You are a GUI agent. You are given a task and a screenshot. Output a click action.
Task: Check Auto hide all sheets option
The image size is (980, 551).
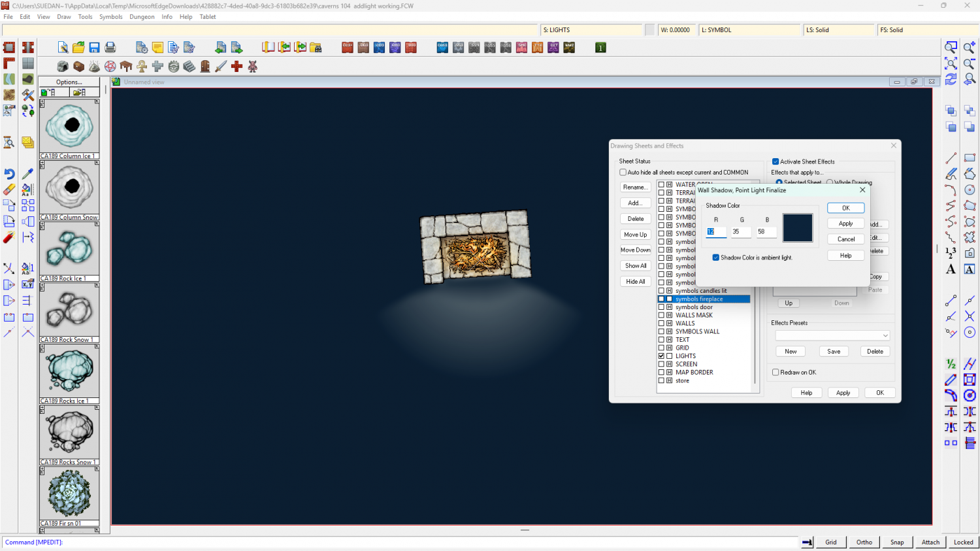click(x=623, y=173)
